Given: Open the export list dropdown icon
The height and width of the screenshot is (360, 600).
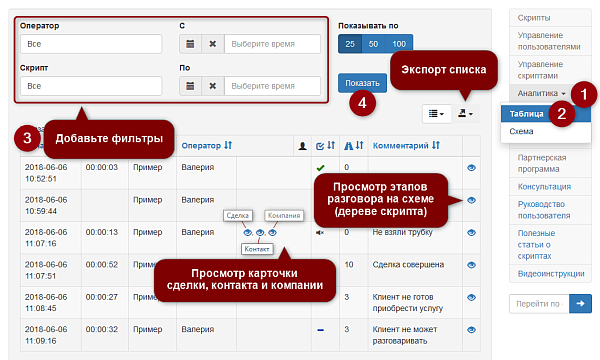Looking at the screenshot, I should pyautogui.click(x=465, y=114).
